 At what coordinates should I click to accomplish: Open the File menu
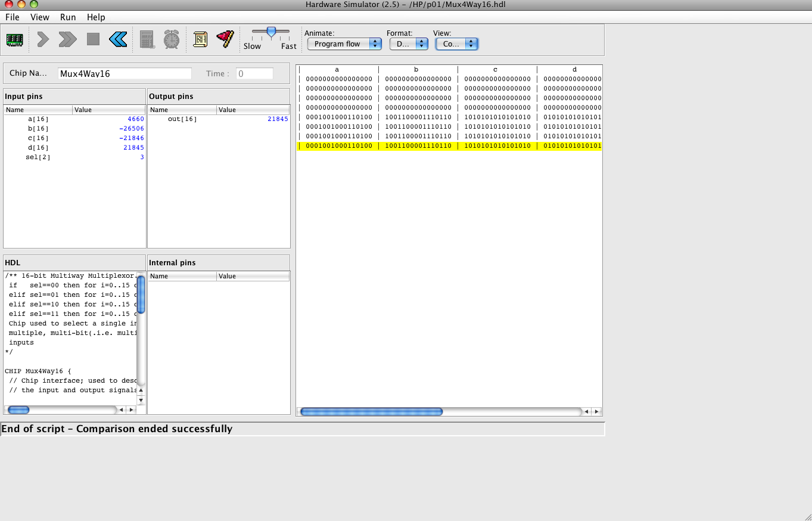coord(13,17)
